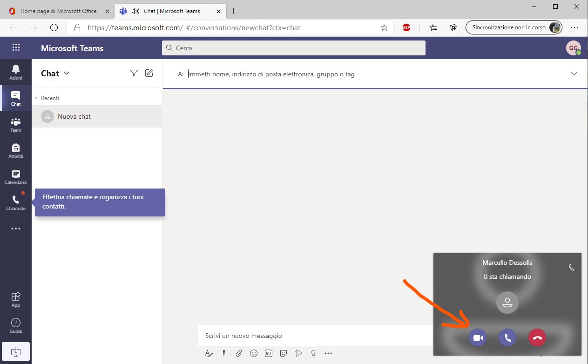Filter the chat list
588x364 pixels.
coord(134,73)
